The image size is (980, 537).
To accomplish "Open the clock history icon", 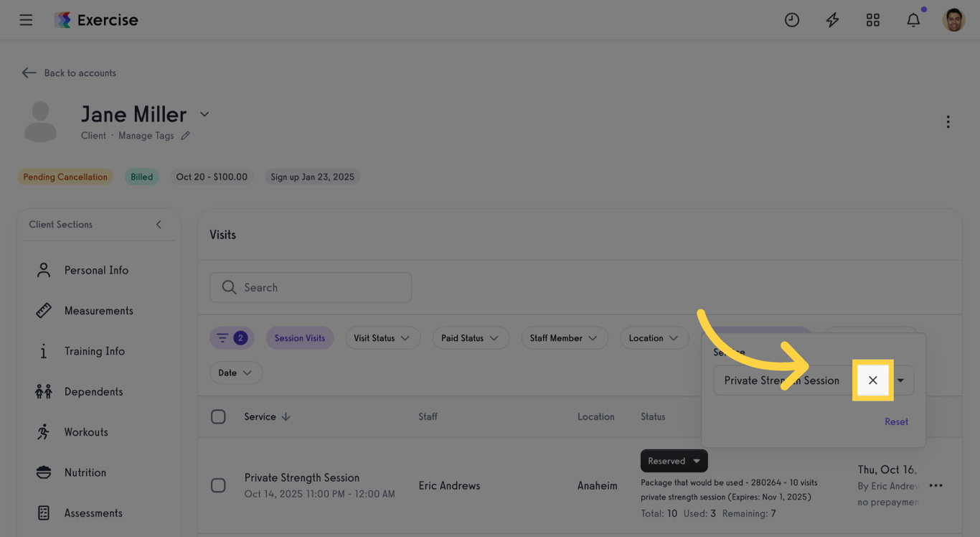I will click(792, 20).
